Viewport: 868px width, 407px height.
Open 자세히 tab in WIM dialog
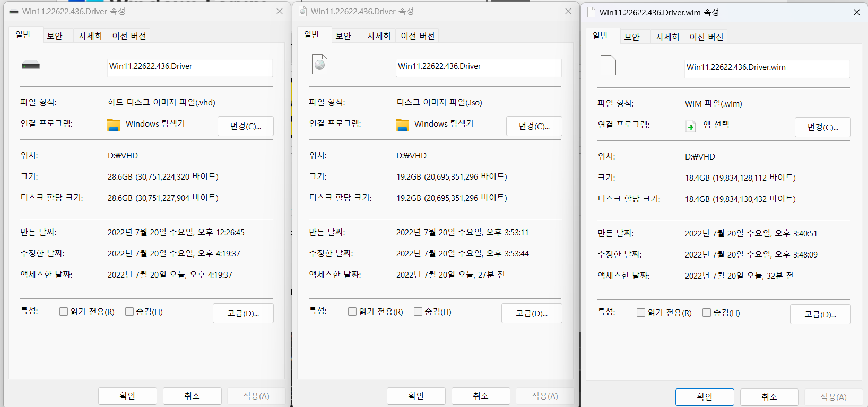667,37
